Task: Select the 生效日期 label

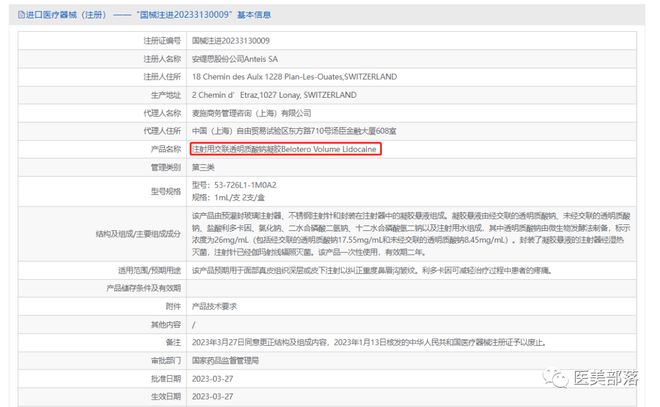Action: (166, 396)
